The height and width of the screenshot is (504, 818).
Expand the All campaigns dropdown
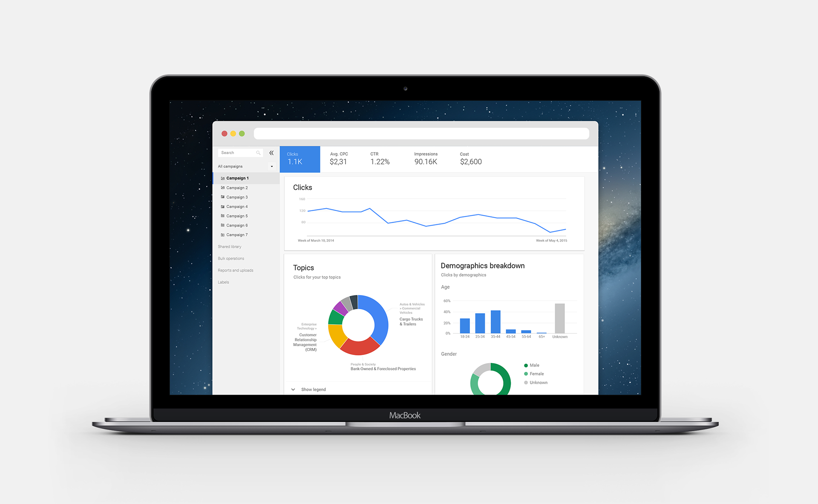tap(273, 166)
